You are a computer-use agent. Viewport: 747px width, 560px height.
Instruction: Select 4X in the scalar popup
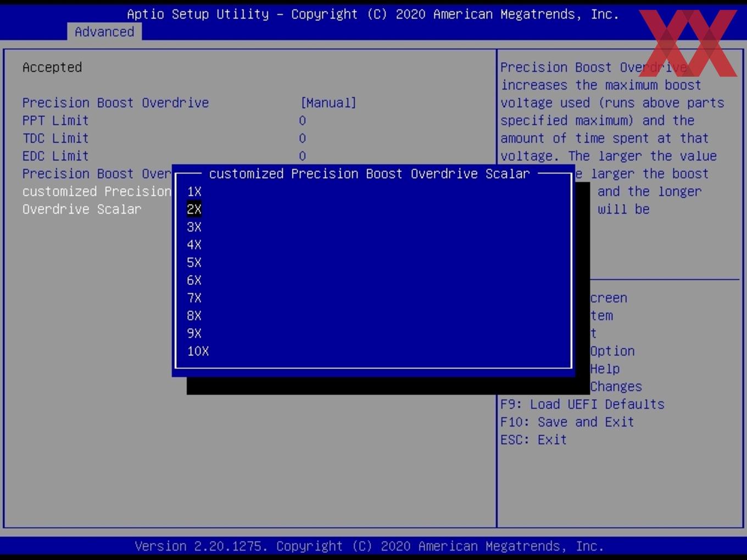tap(194, 245)
